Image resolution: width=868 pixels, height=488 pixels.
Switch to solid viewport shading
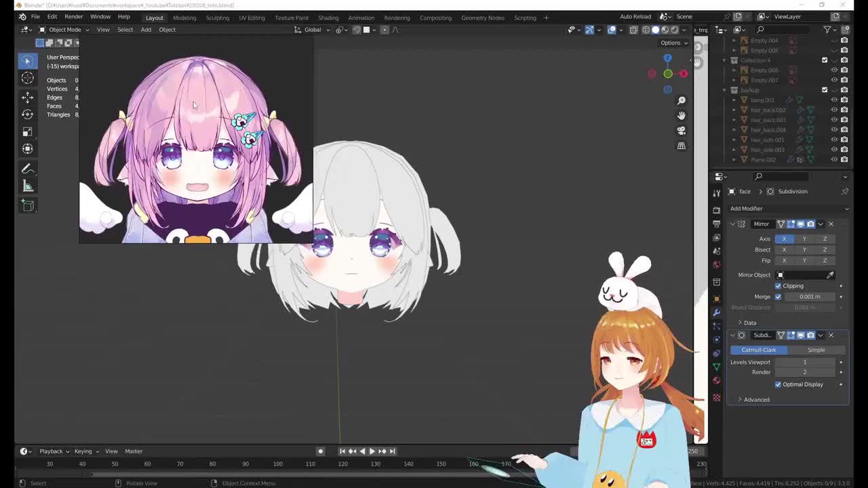pos(655,29)
